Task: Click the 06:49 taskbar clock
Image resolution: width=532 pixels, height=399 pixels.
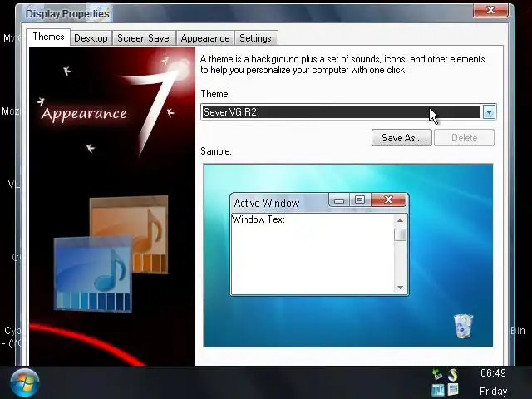Action: (x=493, y=373)
